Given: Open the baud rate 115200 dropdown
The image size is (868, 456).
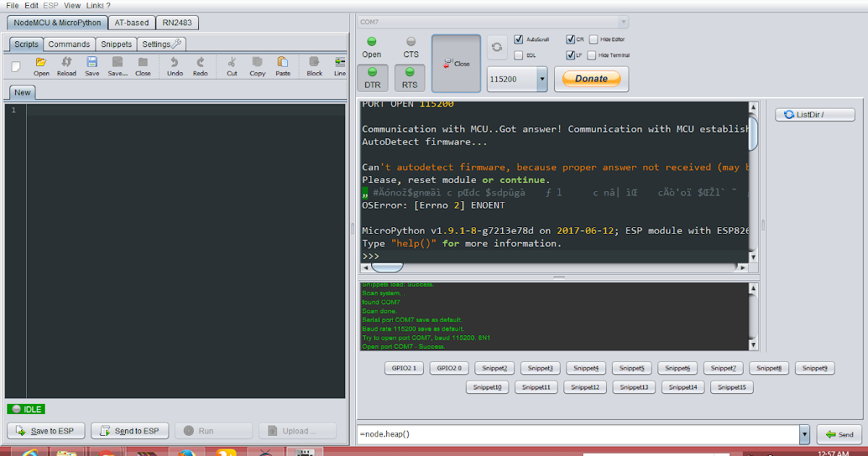Looking at the screenshot, I should pos(541,79).
